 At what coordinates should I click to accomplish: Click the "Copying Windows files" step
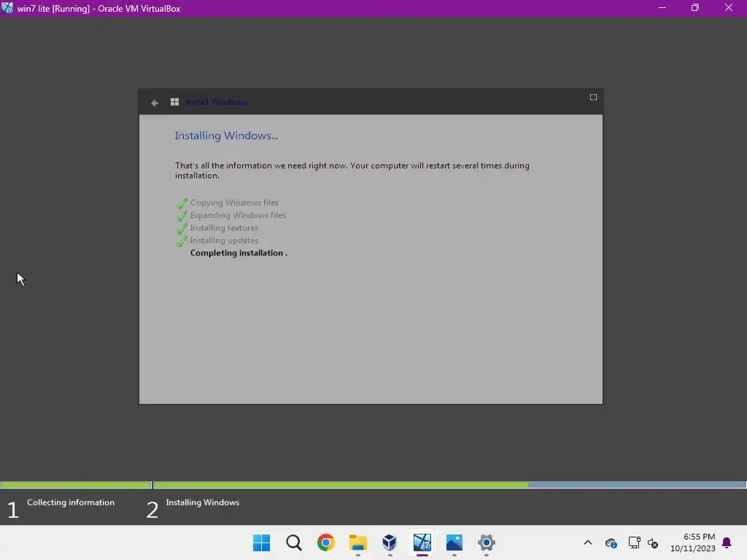[x=234, y=203]
